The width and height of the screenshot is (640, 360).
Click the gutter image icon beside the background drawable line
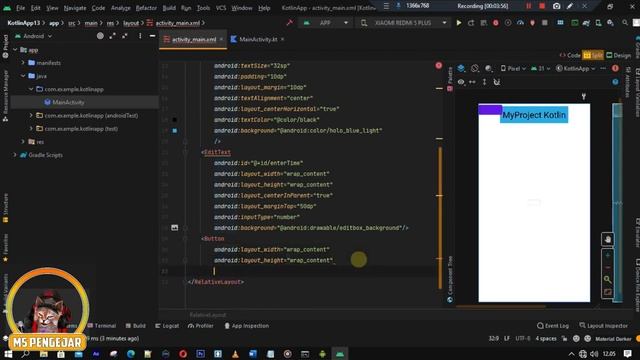[175, 228]
